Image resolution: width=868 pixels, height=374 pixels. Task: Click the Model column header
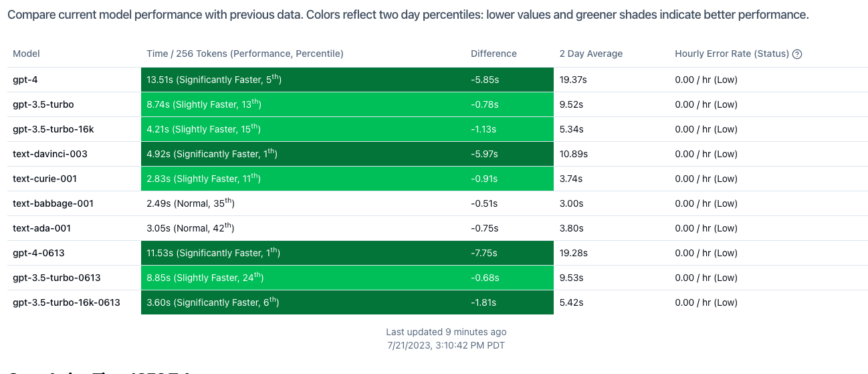tap(27, 54)
